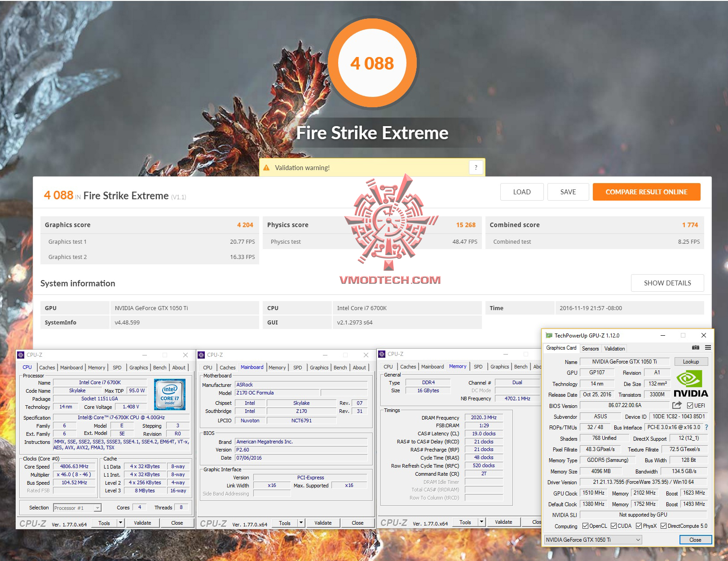The width and height of the screenshot is (728, 561).
Task: Click the Lookup button in GPU-Z
Action: click(x=691, y=362)
